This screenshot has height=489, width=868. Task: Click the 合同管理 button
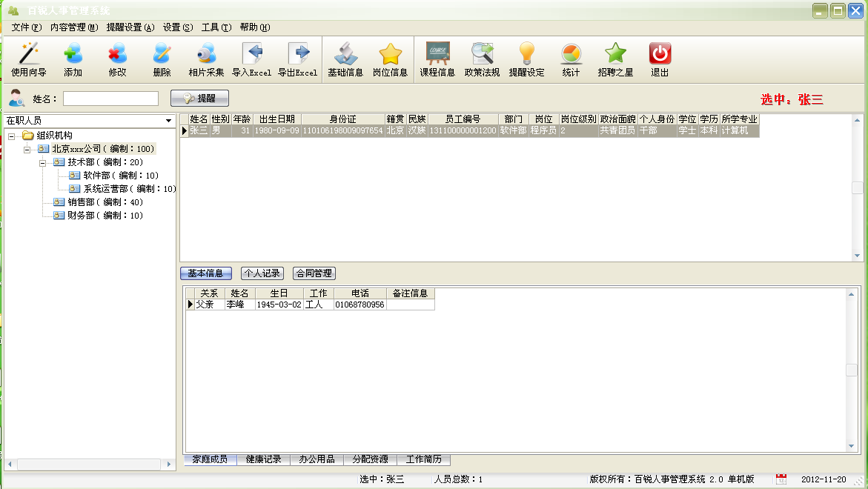(x=314, y=273)
